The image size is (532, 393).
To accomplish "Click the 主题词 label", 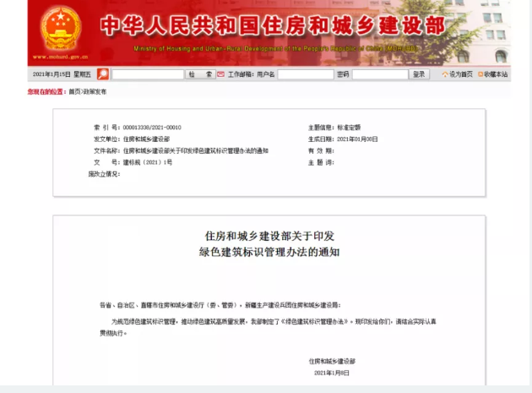I will [321, 162].
